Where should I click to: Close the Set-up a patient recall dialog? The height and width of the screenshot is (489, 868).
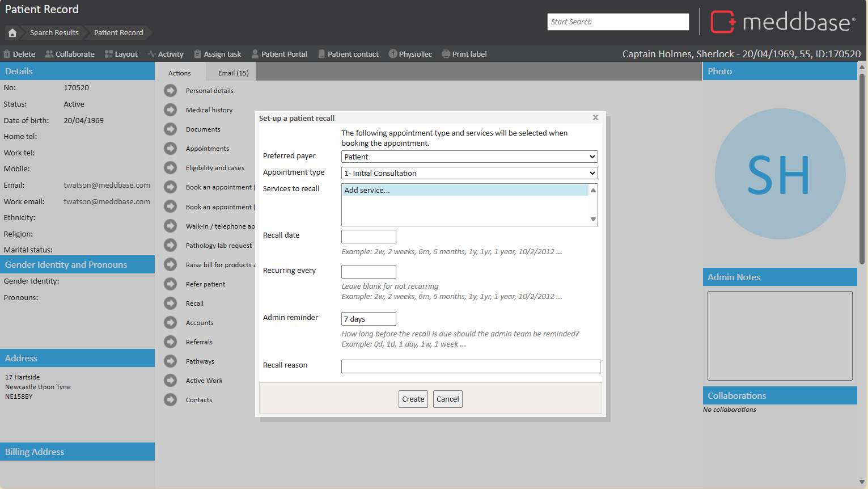[595, 117]
